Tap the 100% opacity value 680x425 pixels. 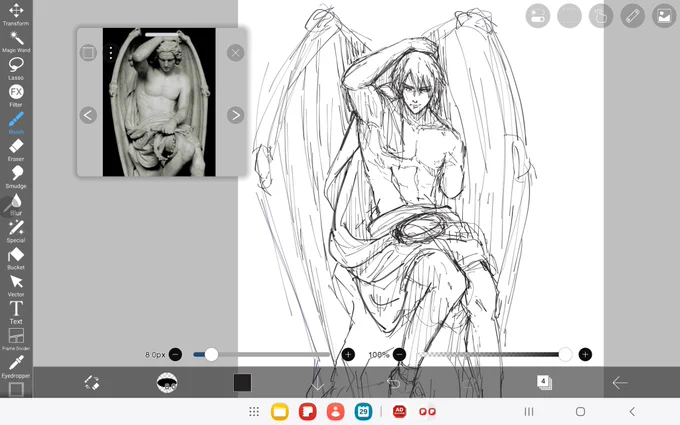(378, 355)
